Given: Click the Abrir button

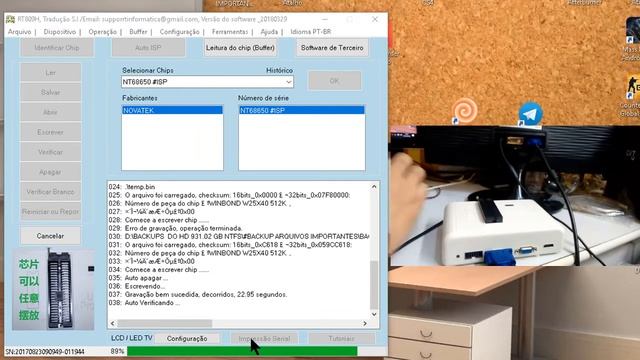Looking at the screenshot, I should 50,112.
